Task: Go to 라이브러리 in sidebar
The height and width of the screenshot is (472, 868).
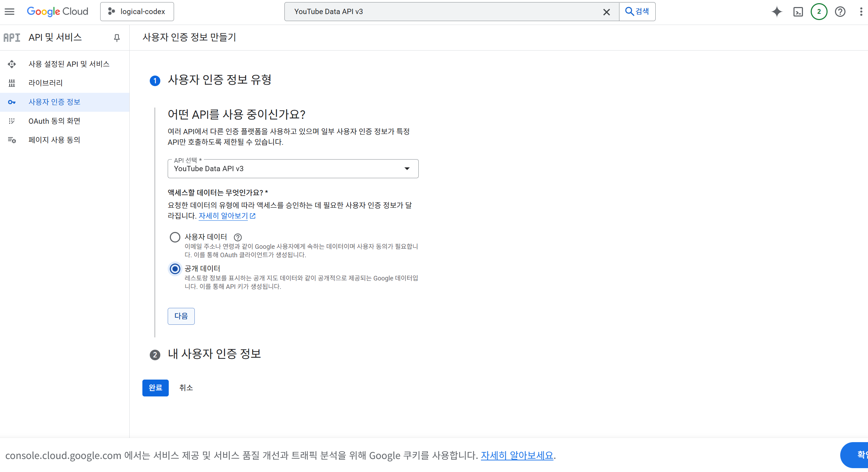Action: pyautogui.click(x=45, y=83)
